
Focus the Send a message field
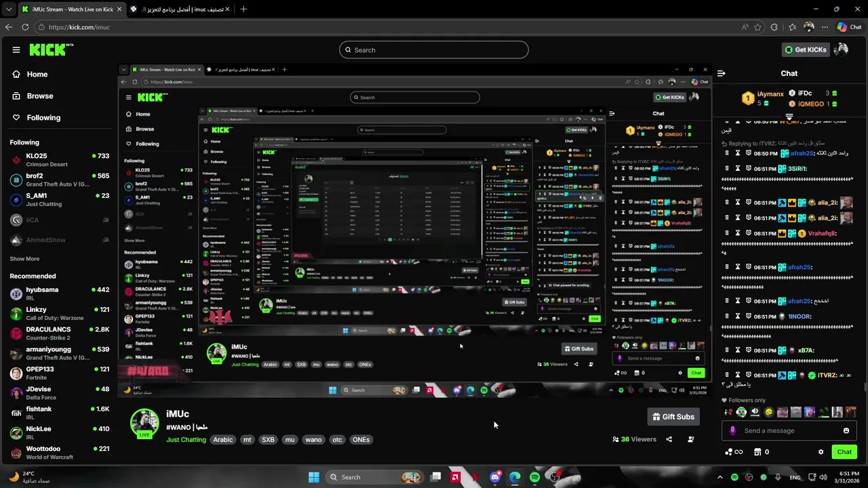pyautogui.click(x=789, y=430)
